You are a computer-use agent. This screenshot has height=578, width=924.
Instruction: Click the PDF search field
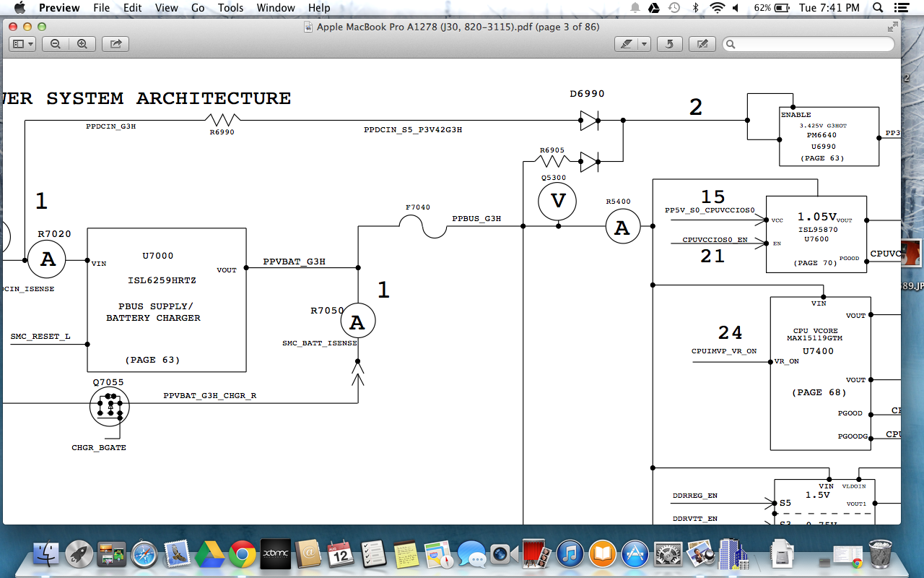point(808,44)
